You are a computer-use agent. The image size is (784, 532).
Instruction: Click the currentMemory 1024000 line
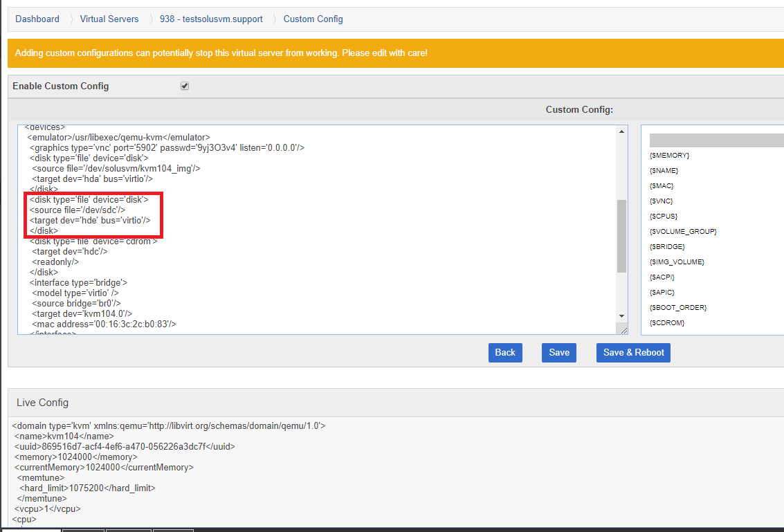[104, 468]
